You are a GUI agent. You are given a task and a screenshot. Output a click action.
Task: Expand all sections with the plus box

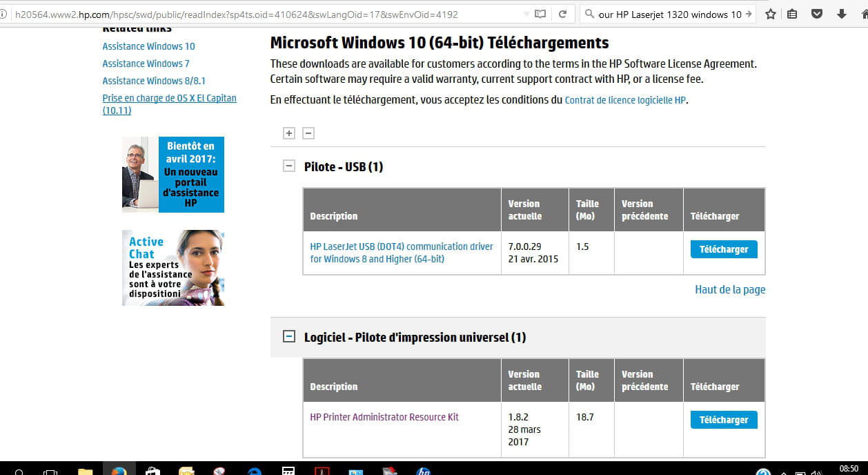(x=289, y=133)
